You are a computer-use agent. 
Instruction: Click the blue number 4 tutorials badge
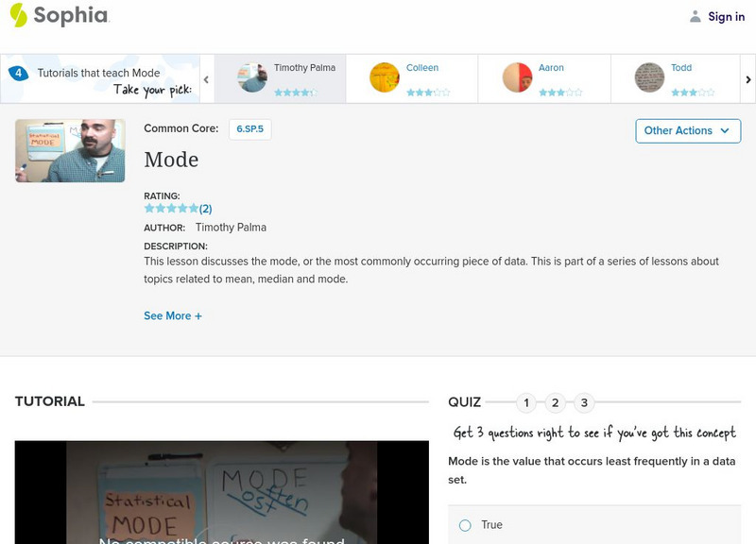pos(18,74)
